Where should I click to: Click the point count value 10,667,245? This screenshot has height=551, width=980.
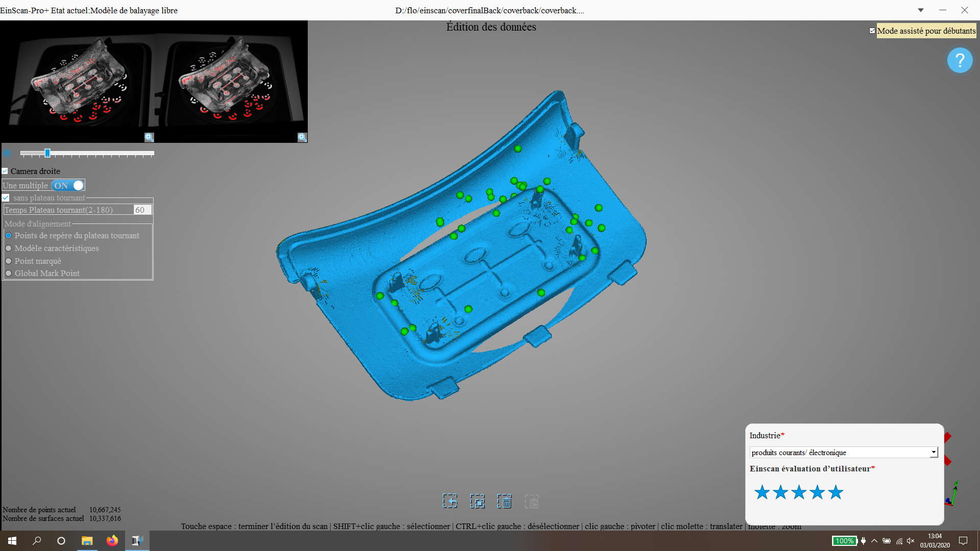(x=105, y=510)
